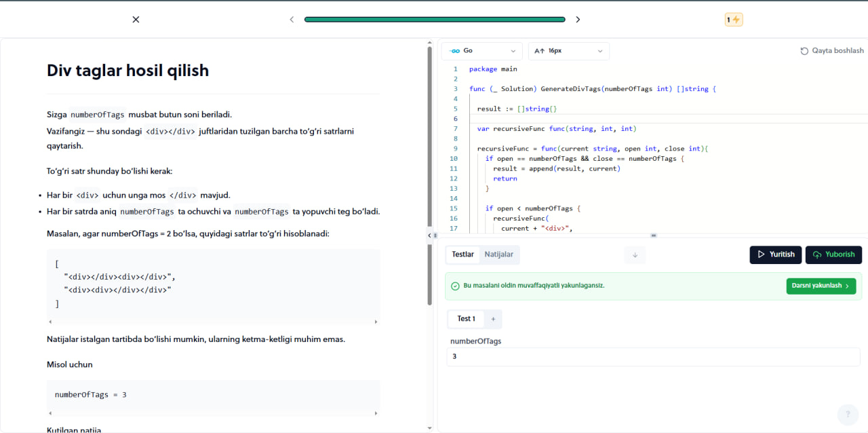Click the lightning energy counter badge

[734, 20]
